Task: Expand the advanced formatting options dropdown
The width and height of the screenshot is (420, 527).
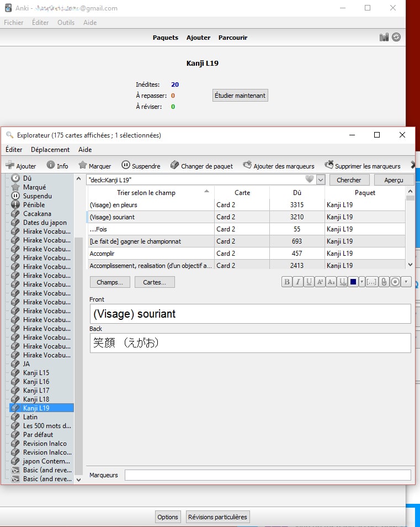Action: (x=406, y=282)
